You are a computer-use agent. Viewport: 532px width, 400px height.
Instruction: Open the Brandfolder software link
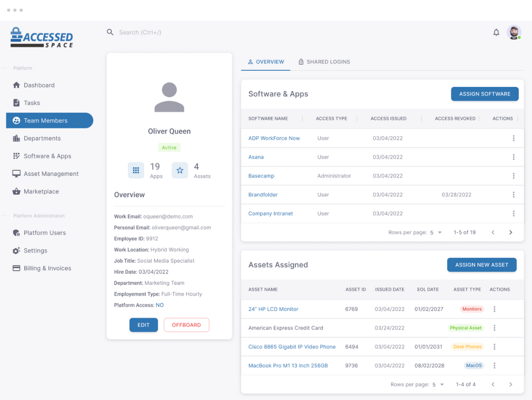pyautogui.click(x=263, y=195)
